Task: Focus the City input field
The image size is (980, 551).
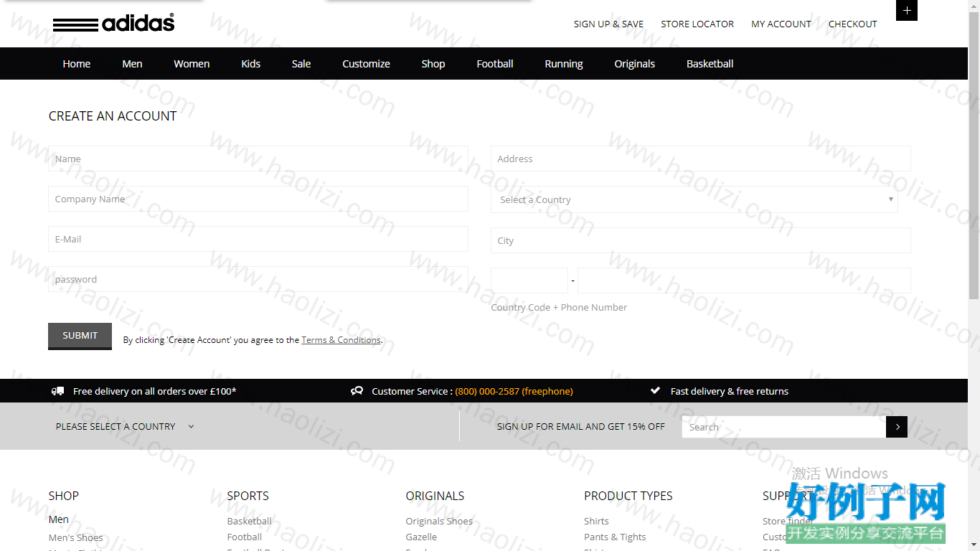Action: point(701,240)
